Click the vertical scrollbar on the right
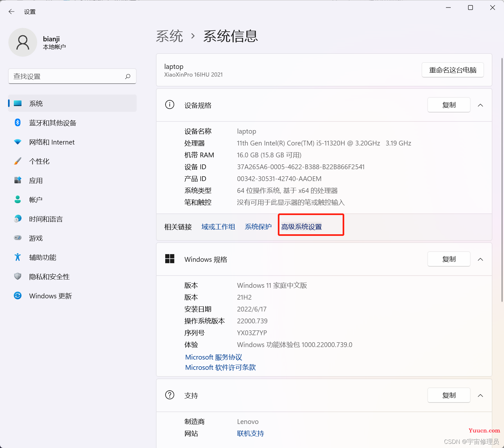The width and height of the screenshot is (504, 448). [x=502, y=179]
